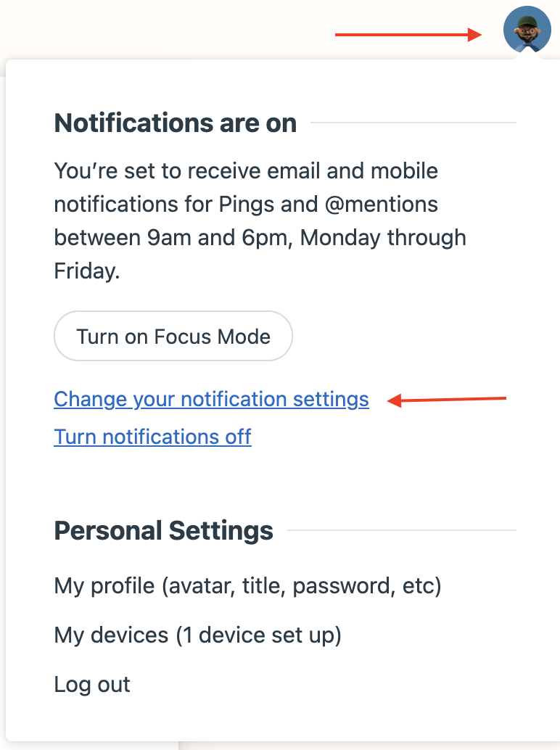This screenshot has height=750, width=560.
Task: Disable notifications using the blue link
Action: [152, 436]
